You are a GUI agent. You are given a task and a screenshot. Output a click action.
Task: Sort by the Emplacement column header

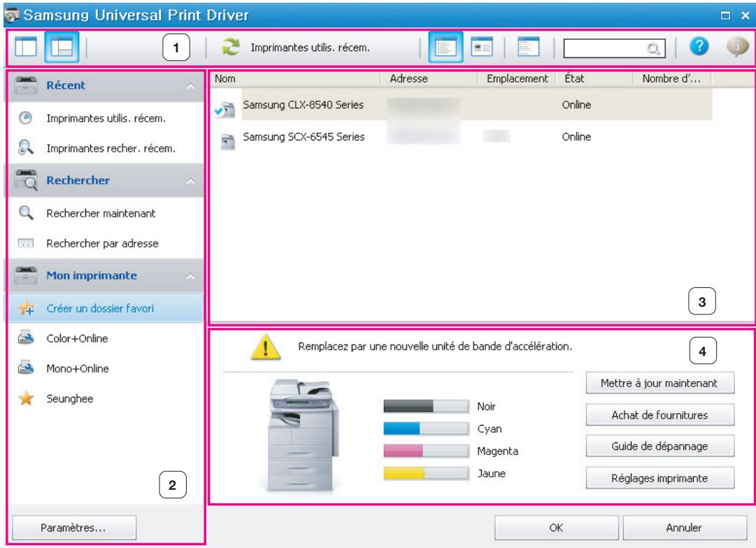(517, 78)
